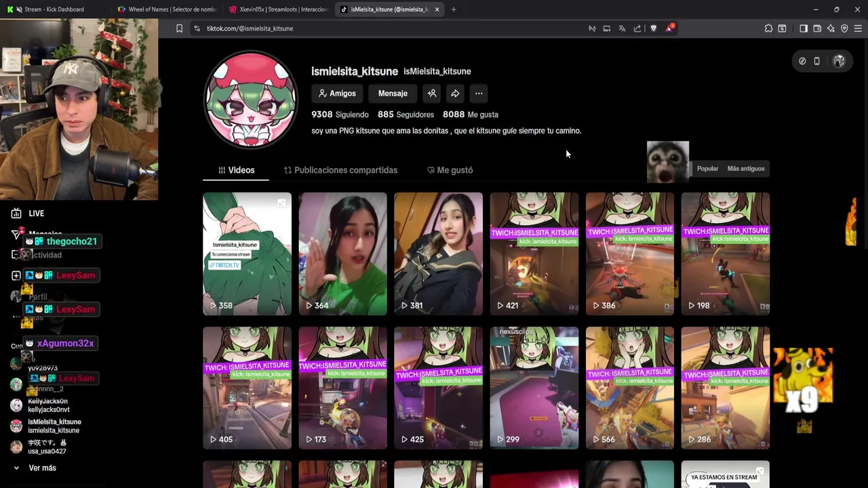Open the Brave Wallet icon
This screenshot has width=868, height=488.
tap(817, 28)
